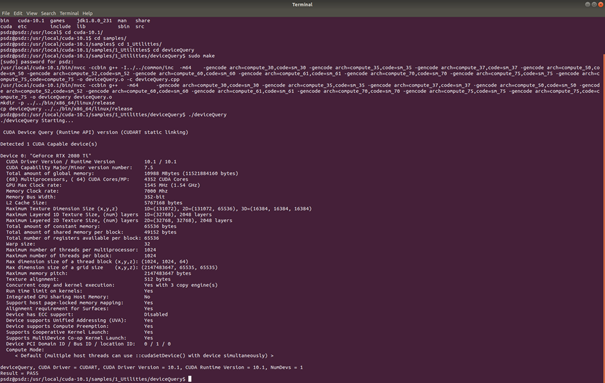The height and width of the screenshot is (383, 605).
Task: Click the './deviceQuery Starting...' line
Action: (37, 120)
